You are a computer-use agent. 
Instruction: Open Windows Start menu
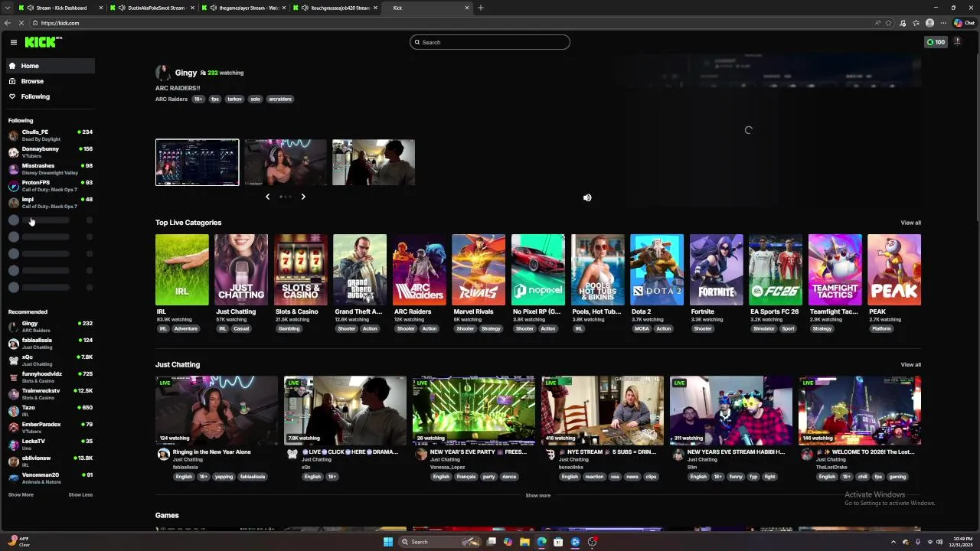[388, 542]
